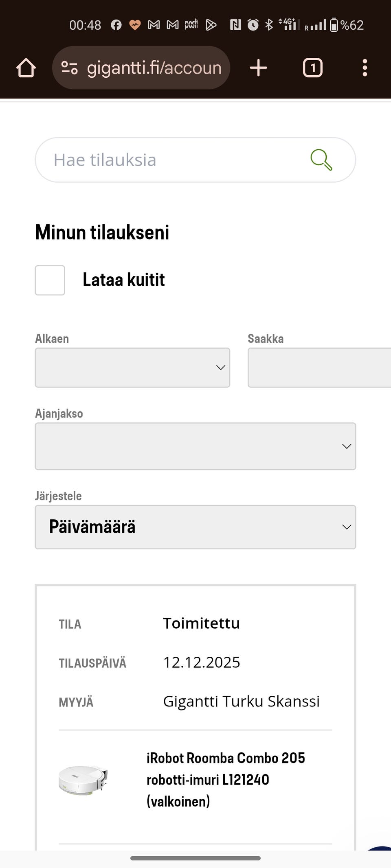Viewport: 391px width, 868px height.
Task: Open a new tab with the plus icon
Action: [x=258, y=68]
